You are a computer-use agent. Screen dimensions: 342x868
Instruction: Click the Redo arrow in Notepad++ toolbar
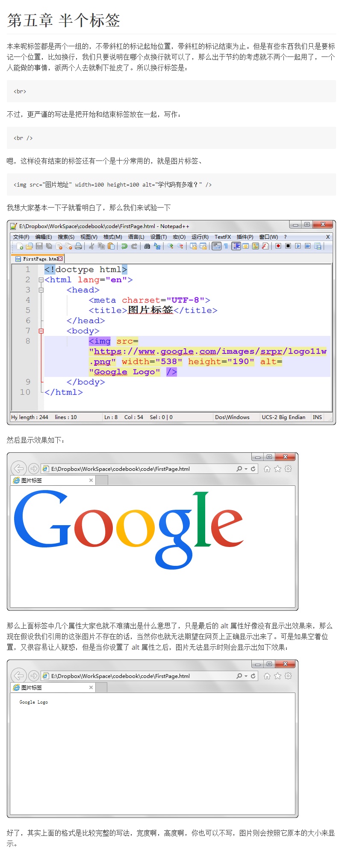(134, 246)
